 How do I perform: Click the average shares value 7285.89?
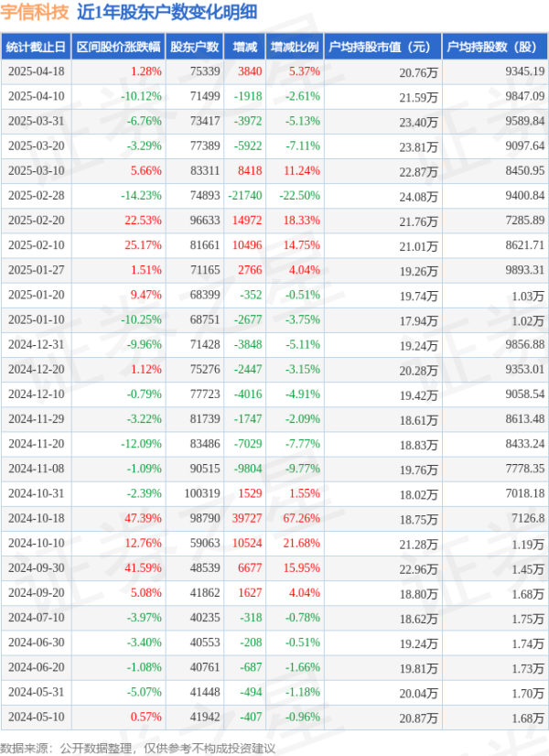click(525, 221)
